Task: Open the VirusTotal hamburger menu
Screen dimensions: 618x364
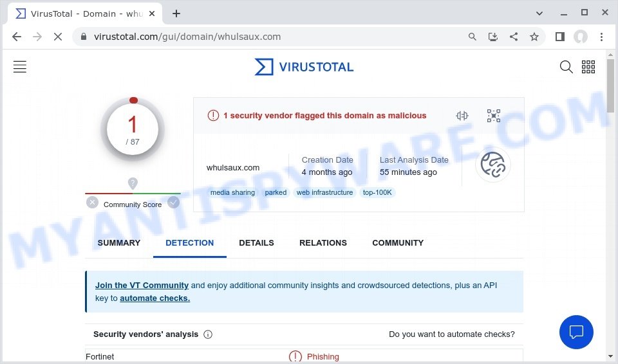Action: pyautogui.click(x=20, y=67)
